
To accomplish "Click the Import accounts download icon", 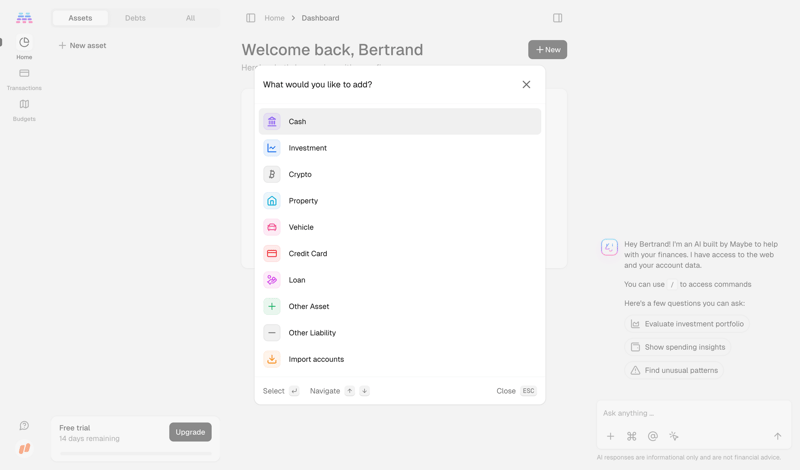I will pos(271,359).
